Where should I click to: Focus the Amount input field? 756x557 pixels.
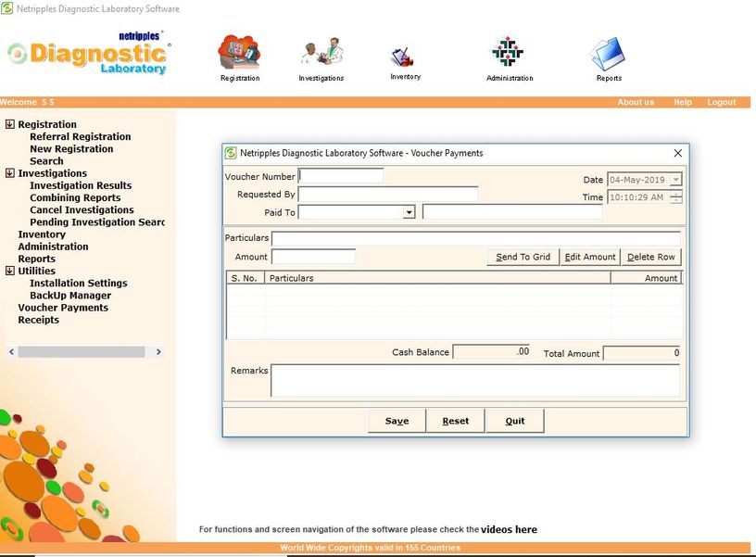point(313,257)
